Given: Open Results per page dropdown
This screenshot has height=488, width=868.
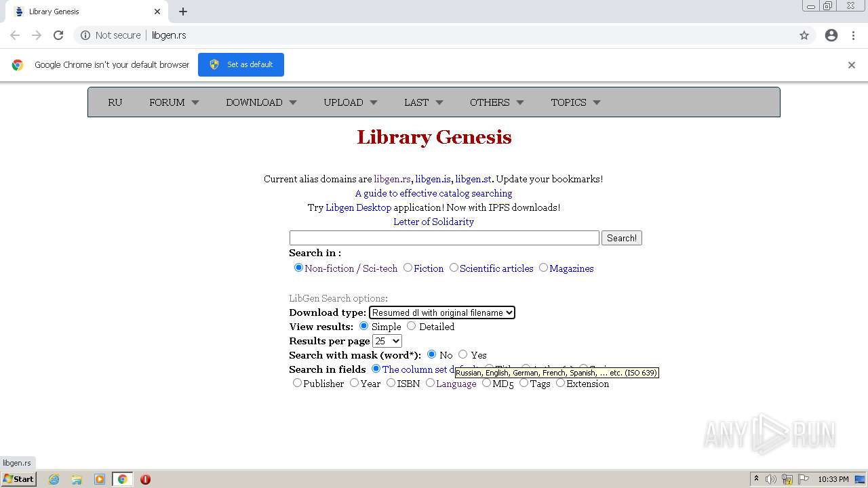Looking at the screenshot, I should pos(387,341).
